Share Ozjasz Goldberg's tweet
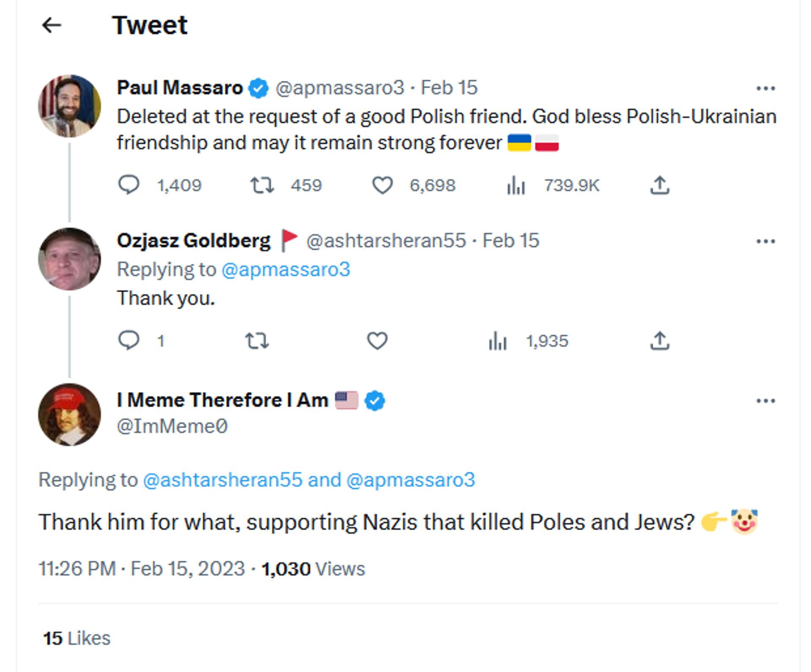The width and height of the screenshot is (811, 672). click(x=660, y=340)
